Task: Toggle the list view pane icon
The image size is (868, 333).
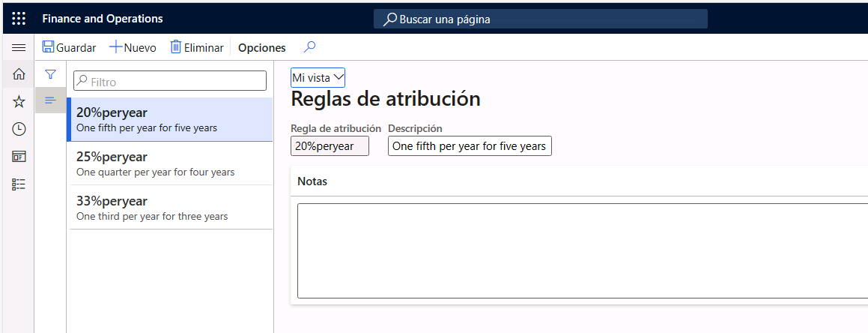Action: point(50,100)
